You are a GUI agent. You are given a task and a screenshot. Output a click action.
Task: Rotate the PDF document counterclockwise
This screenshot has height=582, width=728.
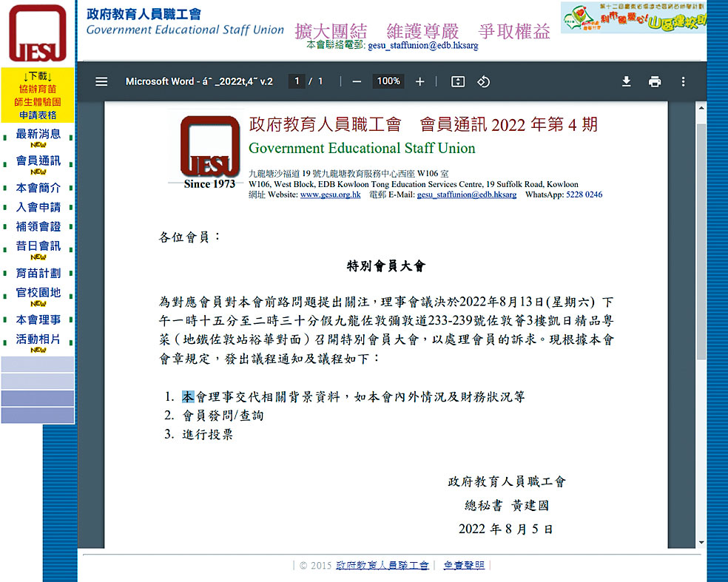483,81
